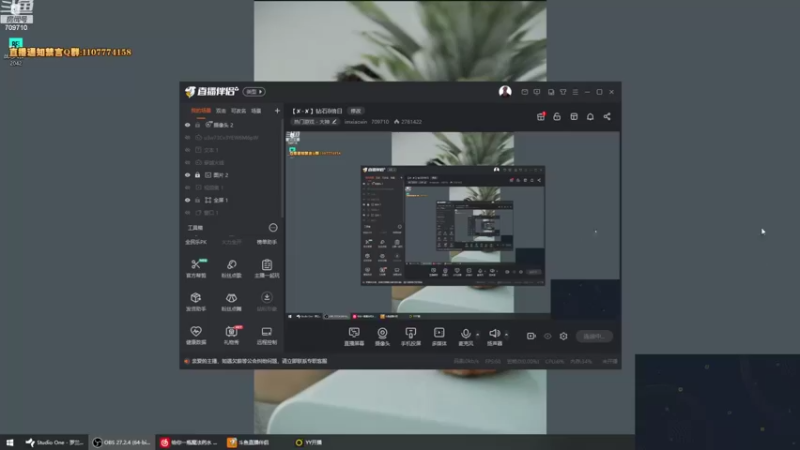The height and width of the screenshot is (450, 800).
Task: Click the 修改 button beside stream title
Action: (356, 111)
